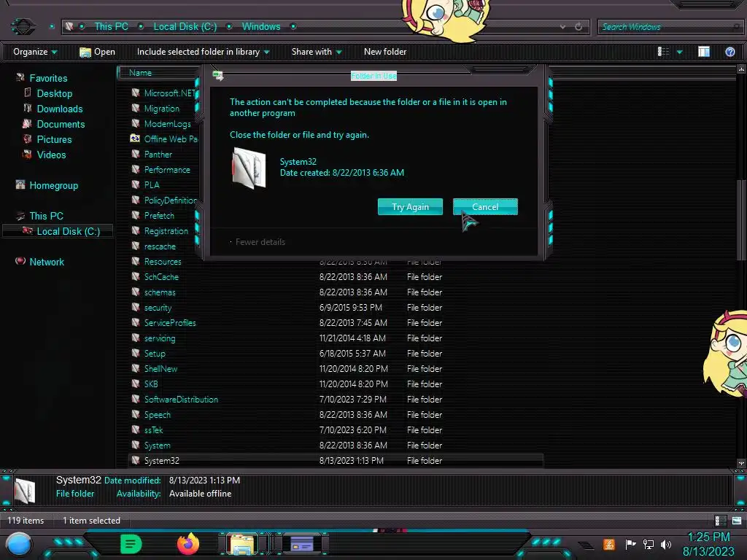Select the ShellNew folder icon
Viewport: 747px width, 560px height.
[135, 368]
